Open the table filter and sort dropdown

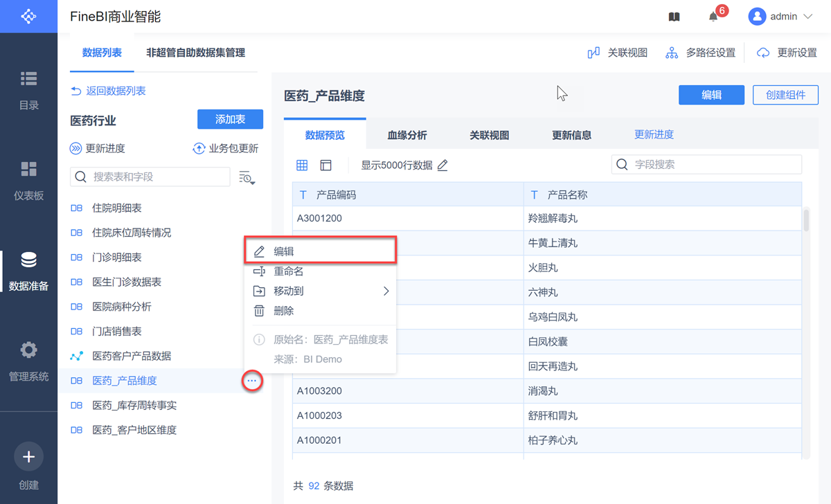tap(247, 178)
